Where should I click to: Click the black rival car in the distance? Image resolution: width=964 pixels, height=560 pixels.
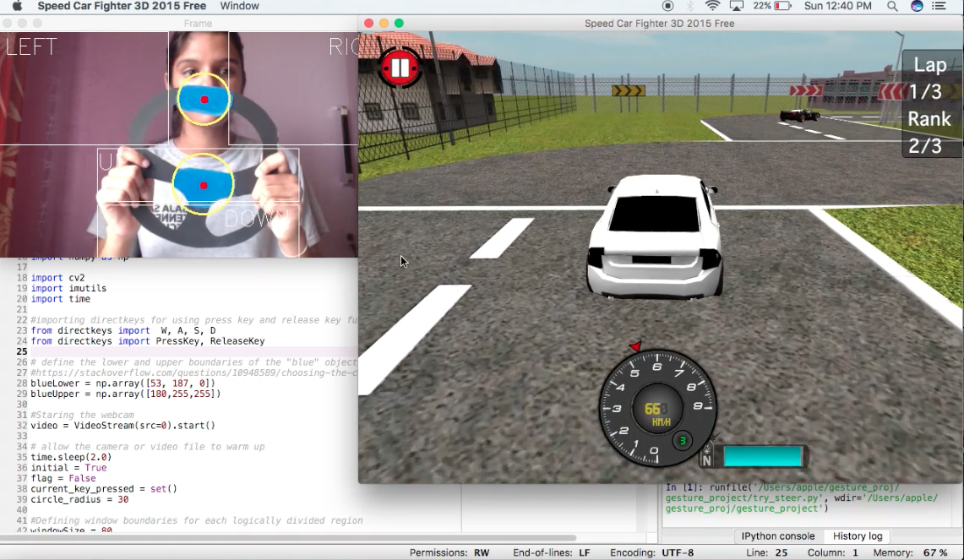(799, 115)
